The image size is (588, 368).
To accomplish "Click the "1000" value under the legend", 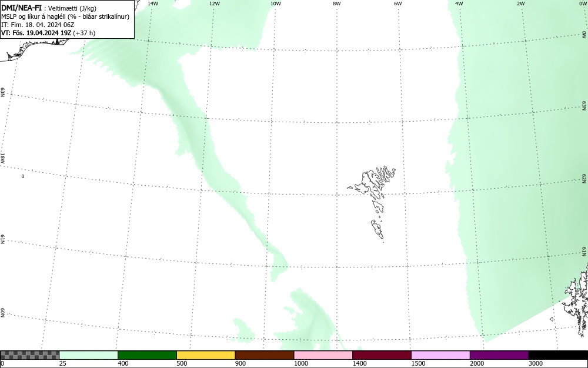I will 300,363.
